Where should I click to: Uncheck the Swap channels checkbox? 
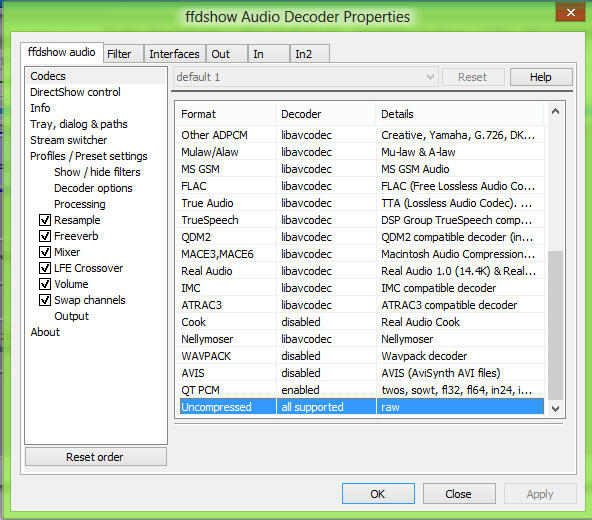click(x=45, y=300)
